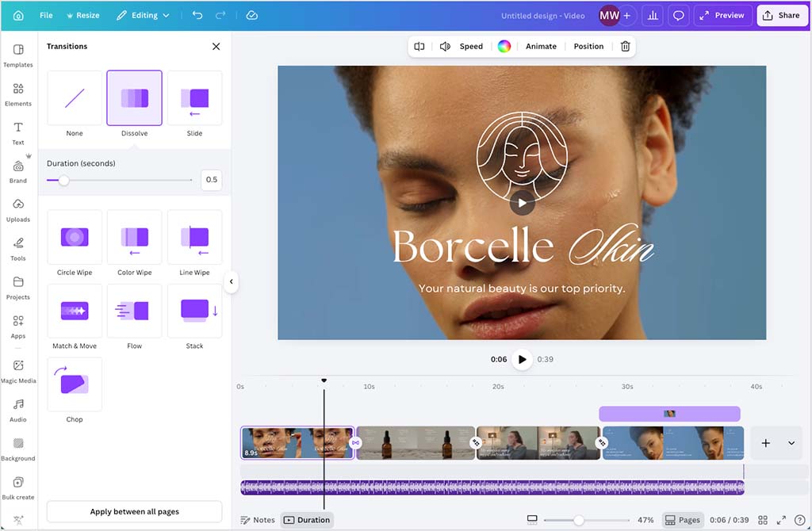Click the transition duration slider handle
Image resolution: width=812 pixels, height=531 pixels.
[x=63, y=180]
